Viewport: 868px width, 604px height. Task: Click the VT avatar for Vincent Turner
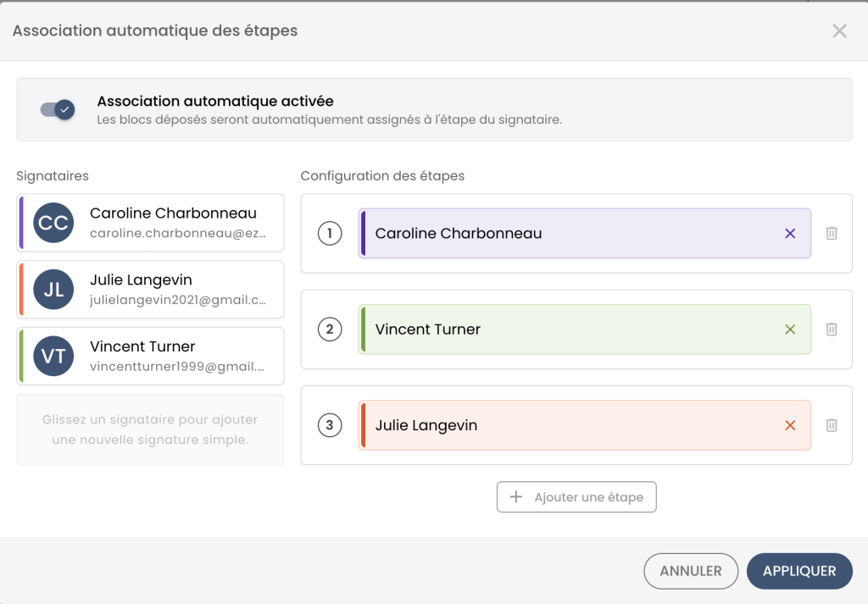click(x=53, y=357)
